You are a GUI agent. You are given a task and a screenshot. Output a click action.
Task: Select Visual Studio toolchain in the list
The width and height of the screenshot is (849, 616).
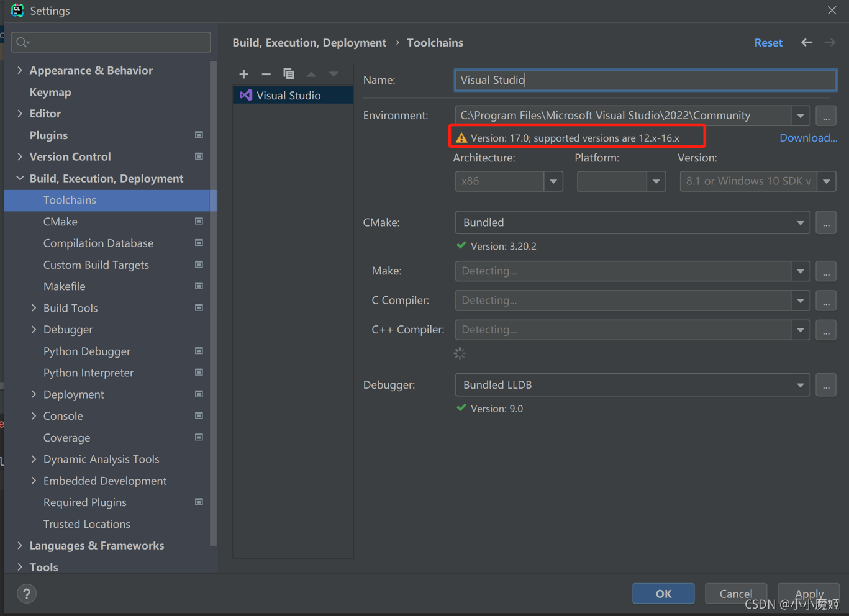[293, 95]
